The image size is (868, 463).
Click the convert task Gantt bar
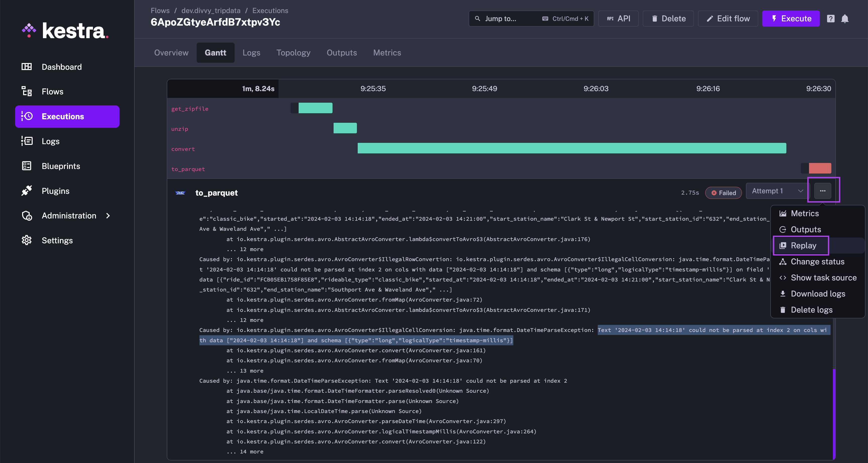tap(571, 148)
